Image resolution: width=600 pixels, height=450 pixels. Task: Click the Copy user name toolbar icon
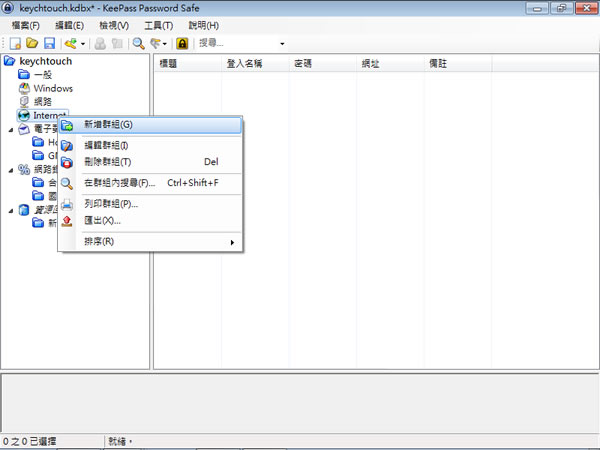coord(100,43)
